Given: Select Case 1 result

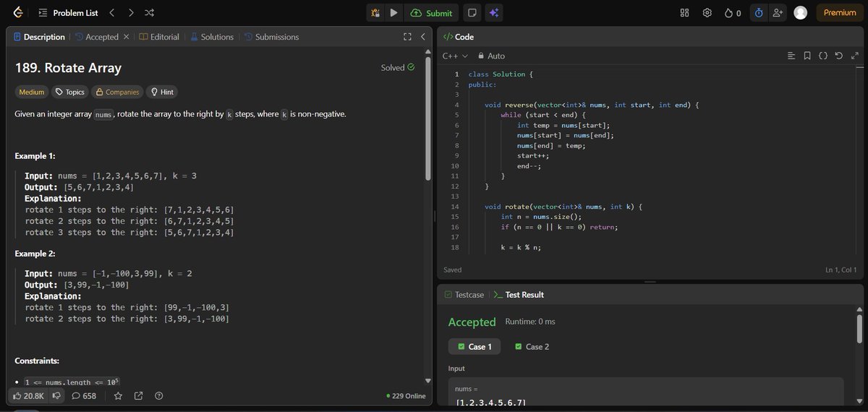Looking at the screenshot, I should (x=475, y=346).
